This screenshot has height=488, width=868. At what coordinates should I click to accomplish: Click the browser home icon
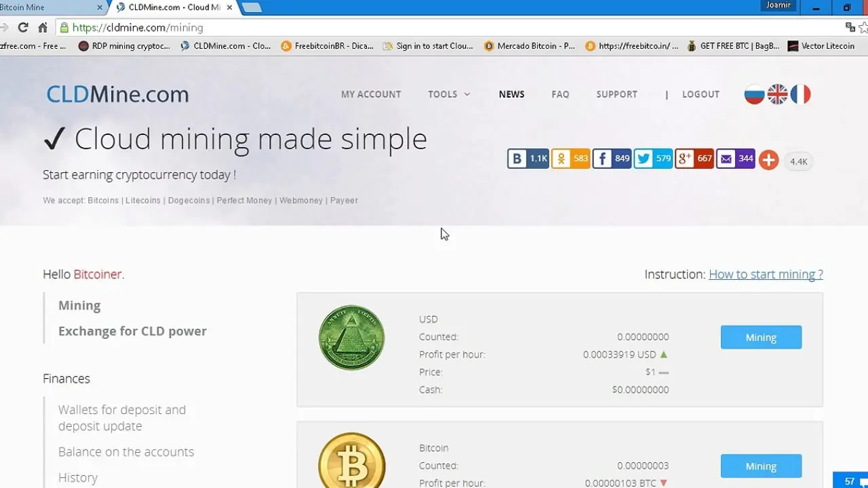(x=43, y=28)
